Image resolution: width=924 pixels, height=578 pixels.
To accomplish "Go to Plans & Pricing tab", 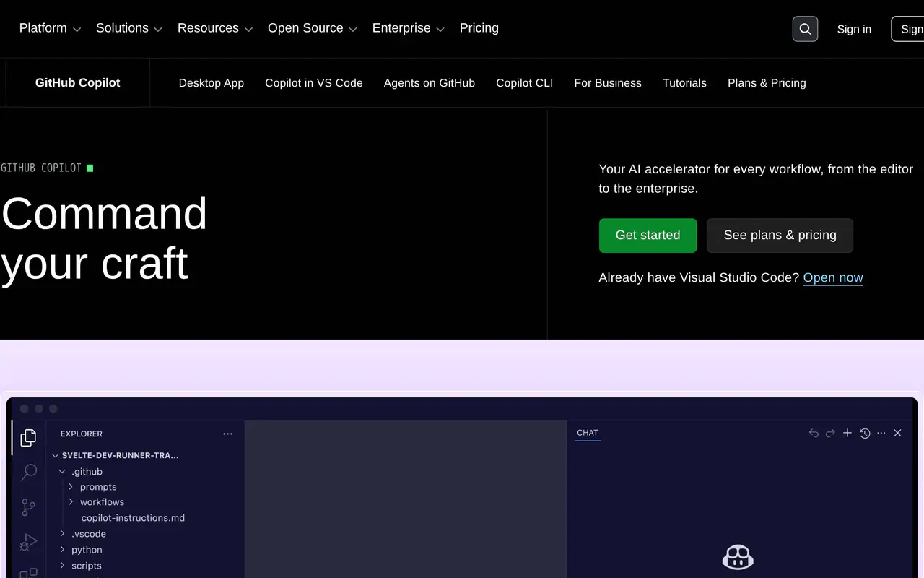I will [x=767, y=83].
